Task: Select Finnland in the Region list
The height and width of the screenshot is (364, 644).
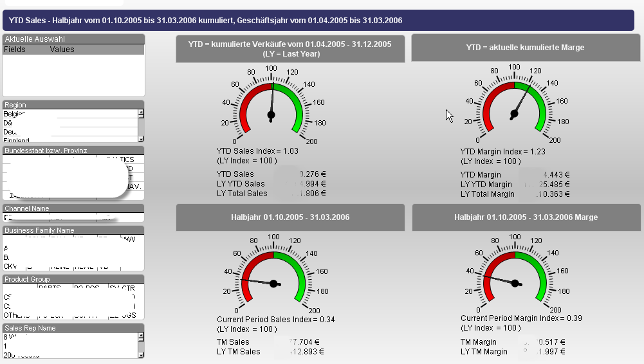Action: [x=16, y=140]
